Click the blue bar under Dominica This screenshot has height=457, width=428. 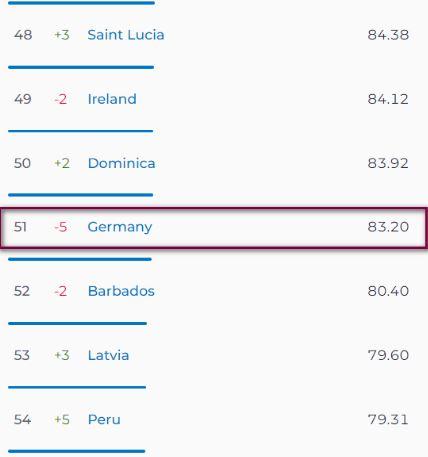point(80,195)
